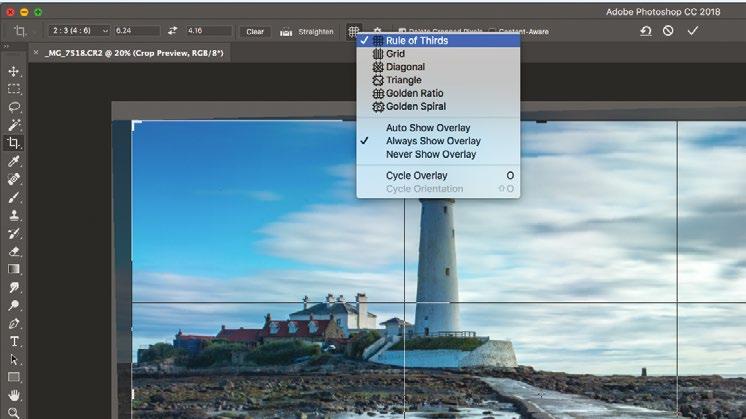This screenshot has width=746, height=419.
Task: Select the Crop tool in toolbar
Action: pos(13,143)
